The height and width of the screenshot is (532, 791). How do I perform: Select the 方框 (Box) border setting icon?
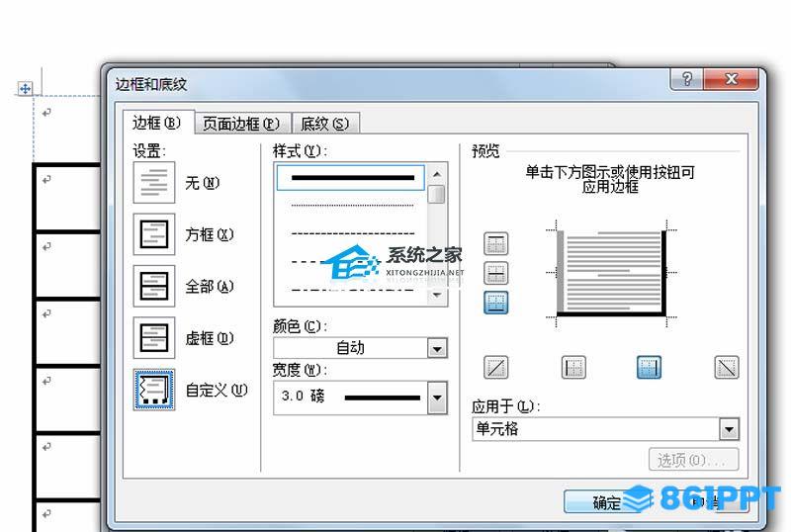tap(154, 234)
